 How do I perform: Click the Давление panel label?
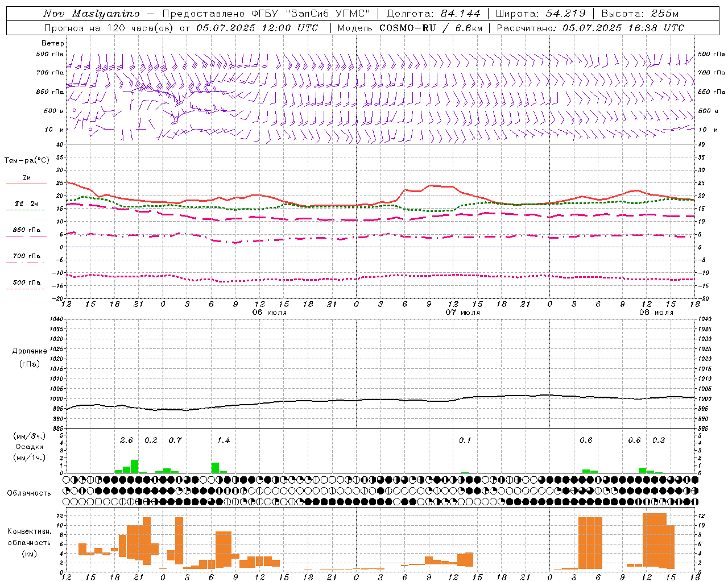(x=30, y=351)
